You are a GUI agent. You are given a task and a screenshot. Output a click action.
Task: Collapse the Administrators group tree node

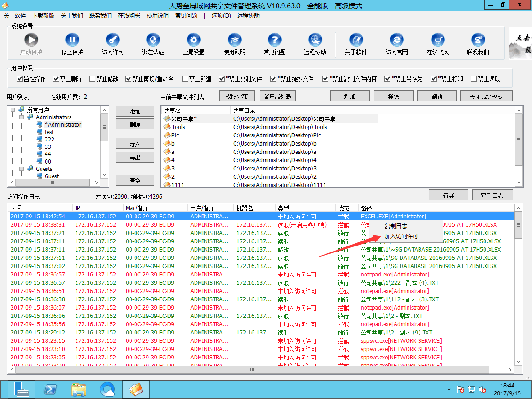point(22,117)
